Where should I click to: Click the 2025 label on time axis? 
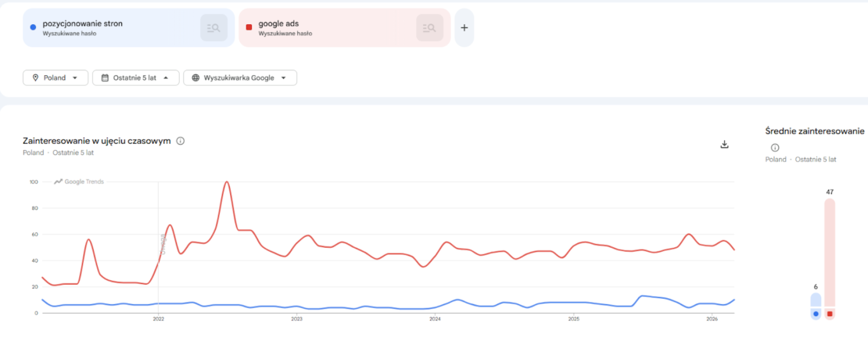click(573, 319)
